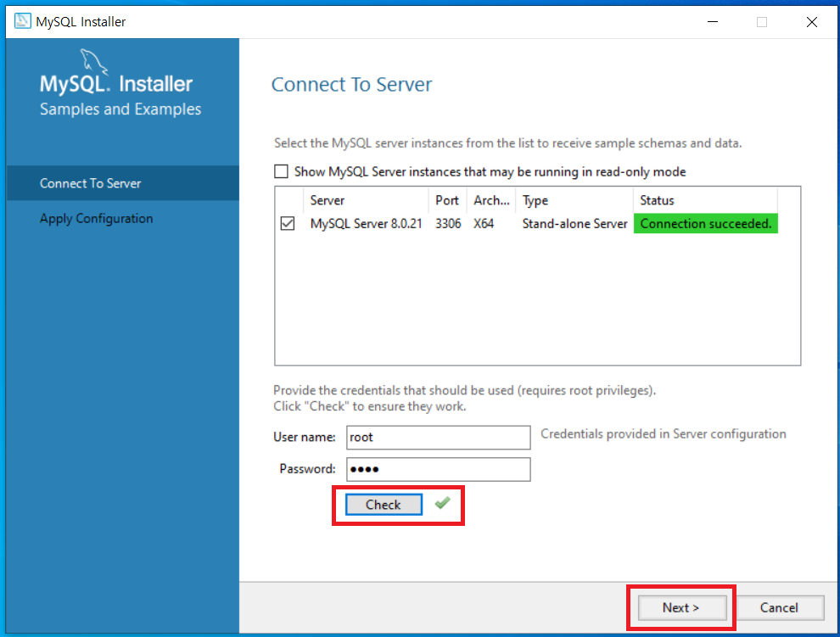Minimize the MySQL Installer window
This screenshot has width=840, height=637.
tap(713, 21)
